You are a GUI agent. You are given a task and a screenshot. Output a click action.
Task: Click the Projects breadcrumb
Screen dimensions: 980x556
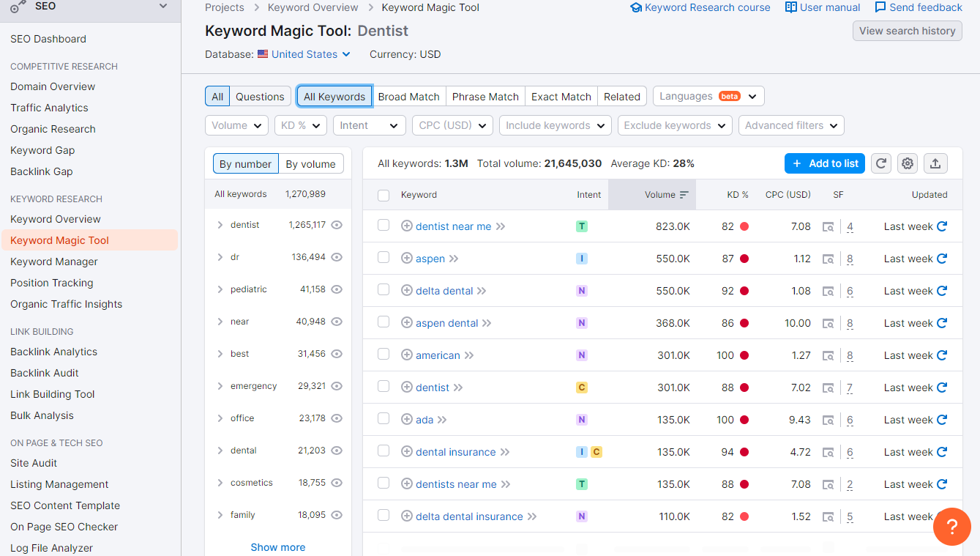[x=225, y=7]
